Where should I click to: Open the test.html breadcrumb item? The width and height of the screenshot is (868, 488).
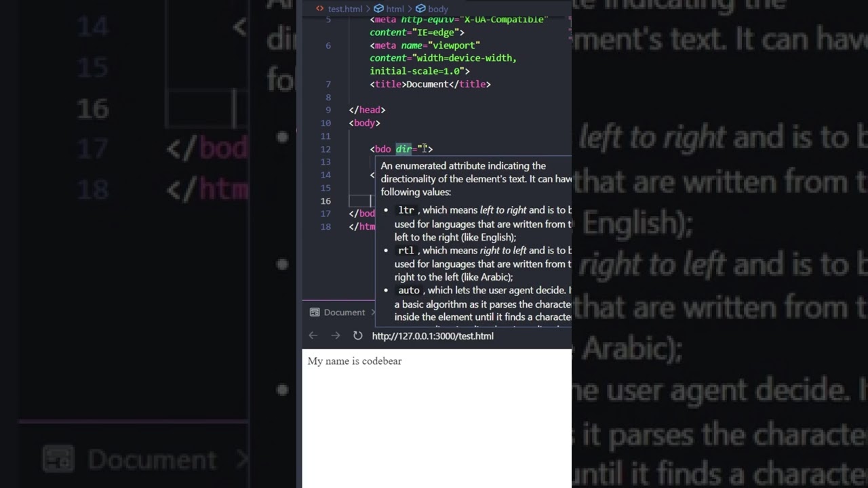tap(345, 9)
